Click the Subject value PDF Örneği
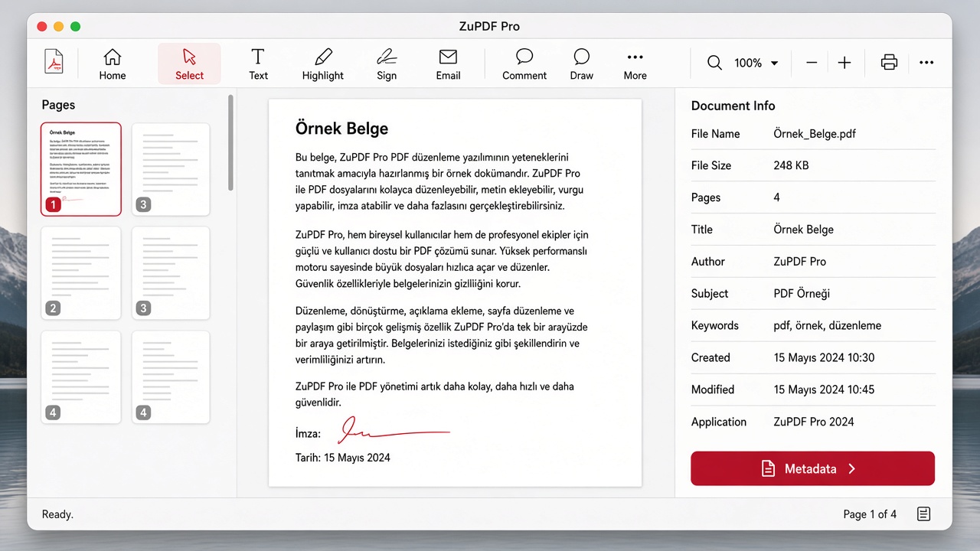This screenshot has width=980, height=551. point(802,294)
